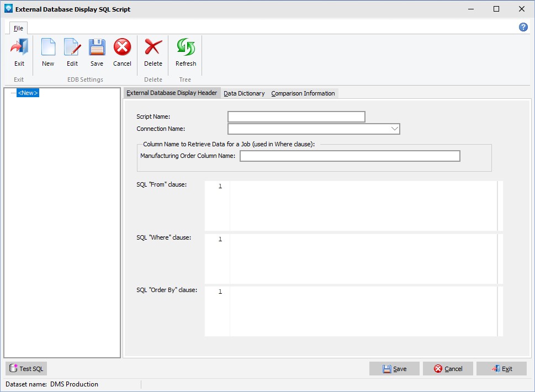This screenshot has width=535, height=392.
Task: Click the Edit toolbar icon
Action: pos(72,48)
